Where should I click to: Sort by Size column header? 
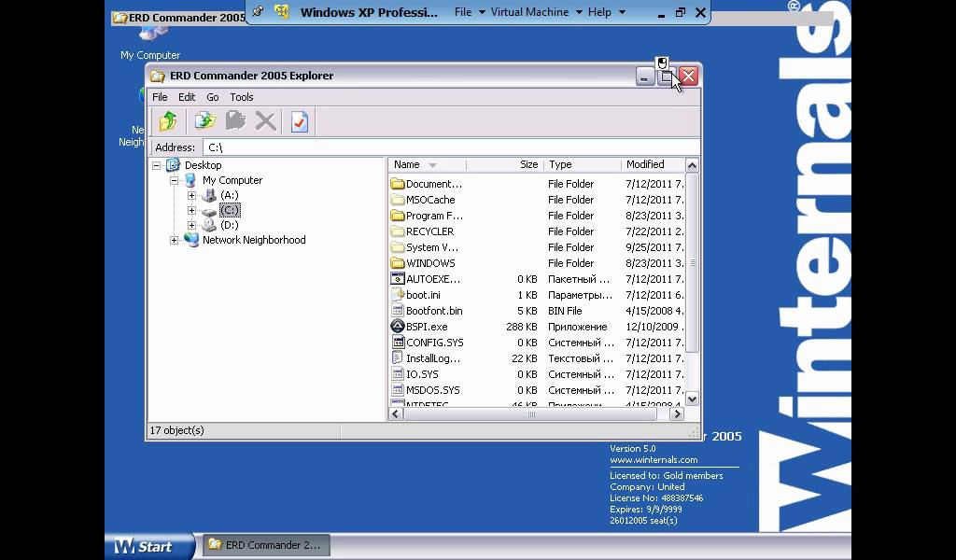click(x=505, y=164)
